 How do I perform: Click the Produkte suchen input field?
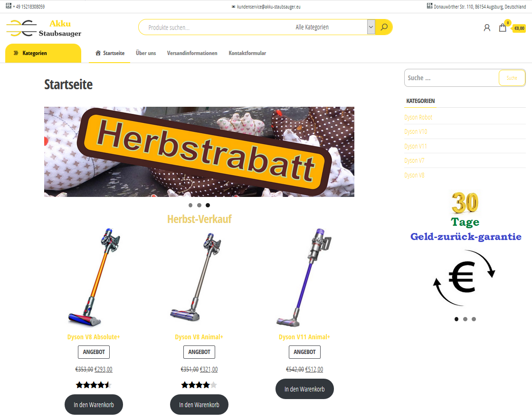[x=217, y=27]
